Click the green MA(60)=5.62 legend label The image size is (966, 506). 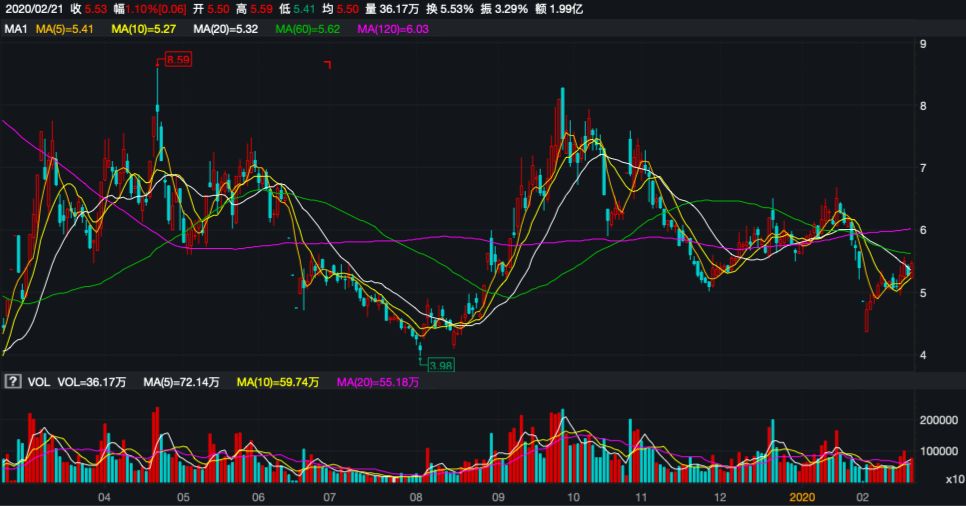coord(307,29)
